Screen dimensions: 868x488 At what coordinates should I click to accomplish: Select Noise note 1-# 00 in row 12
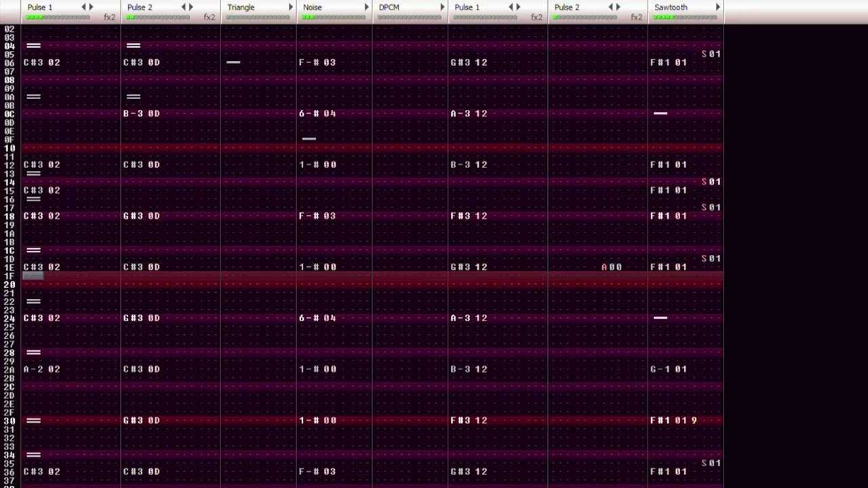[x=317, y=165]
